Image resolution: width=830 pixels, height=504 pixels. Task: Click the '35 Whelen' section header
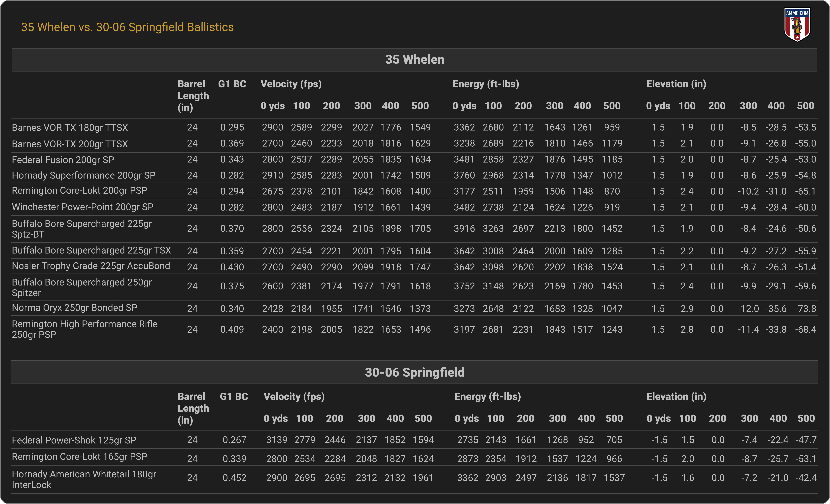coord(415,60)
